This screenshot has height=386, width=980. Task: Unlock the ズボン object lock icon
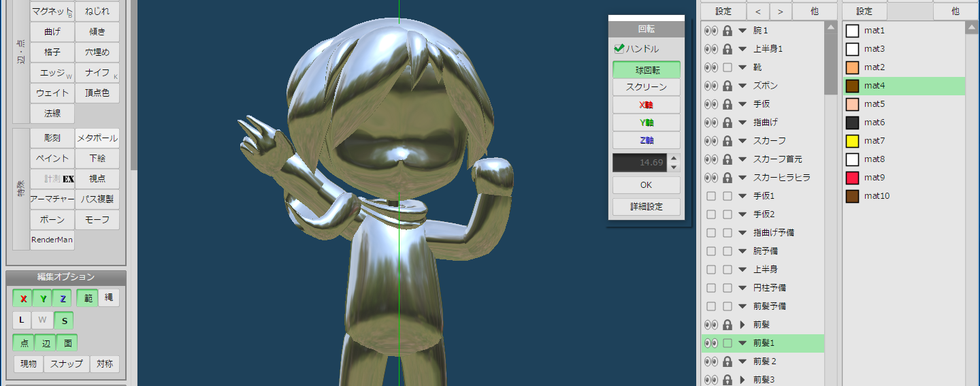point(728,86)
